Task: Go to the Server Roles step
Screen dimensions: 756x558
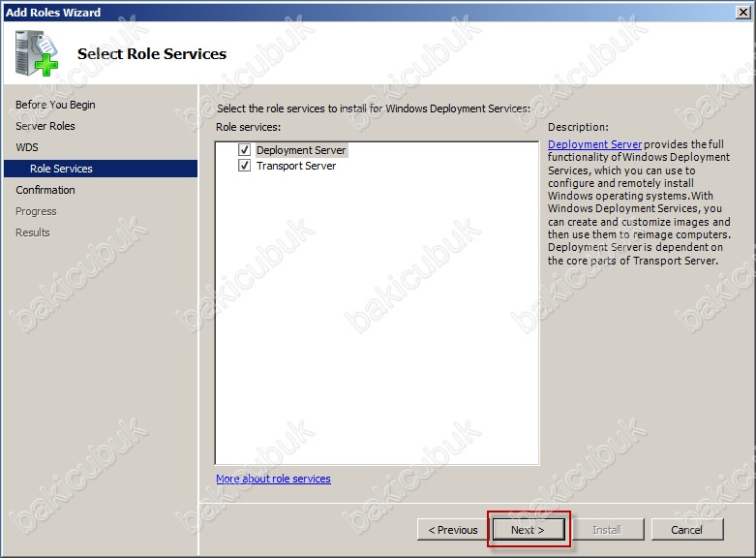Action: [x=45, y=126]
